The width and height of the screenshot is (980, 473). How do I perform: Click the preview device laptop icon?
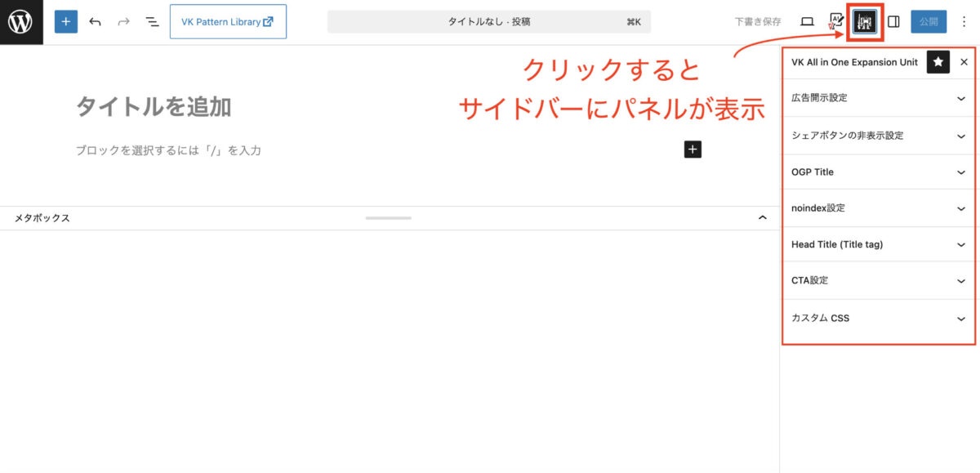coord(807,22)
